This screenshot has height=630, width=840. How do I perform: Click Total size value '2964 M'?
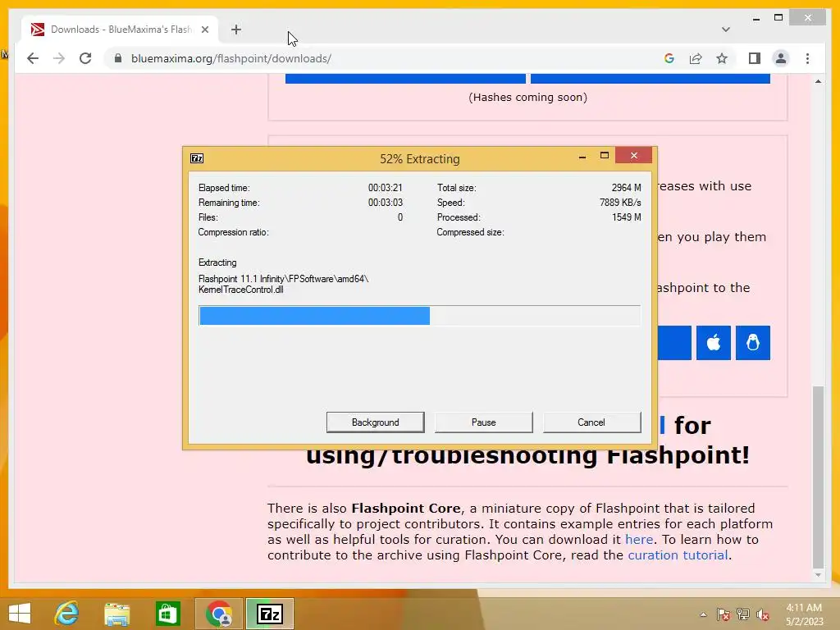click(626, 188)
